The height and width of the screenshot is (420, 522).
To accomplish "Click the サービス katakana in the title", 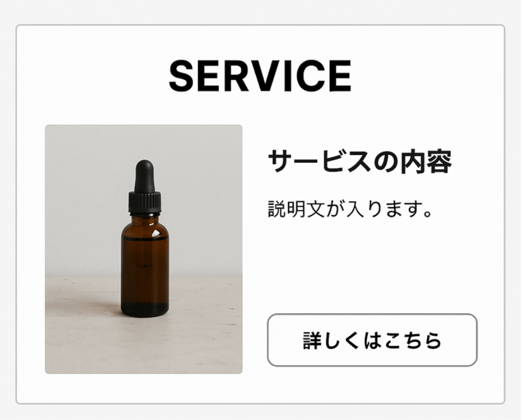I will tap(320, 162).
